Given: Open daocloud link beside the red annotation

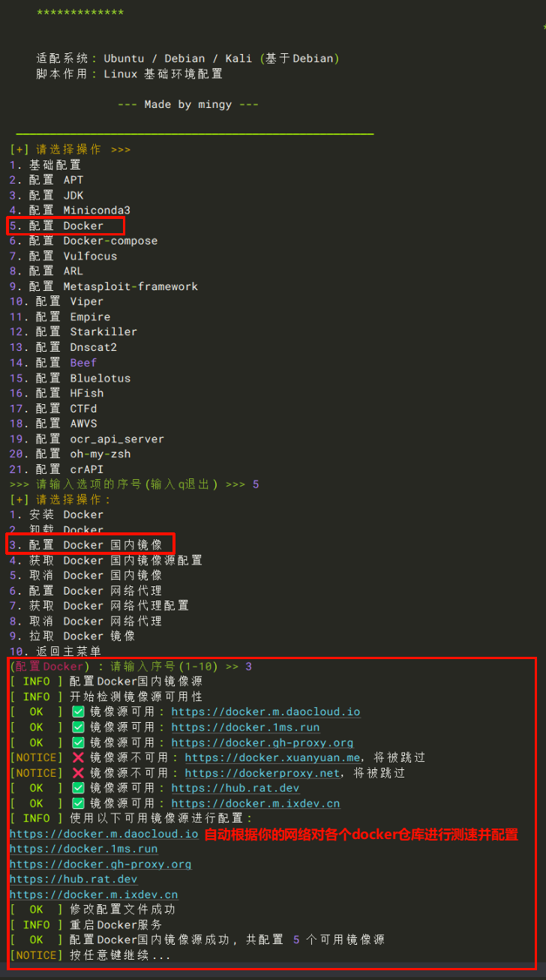Looking at the screenshot, I should click(103, 834).
